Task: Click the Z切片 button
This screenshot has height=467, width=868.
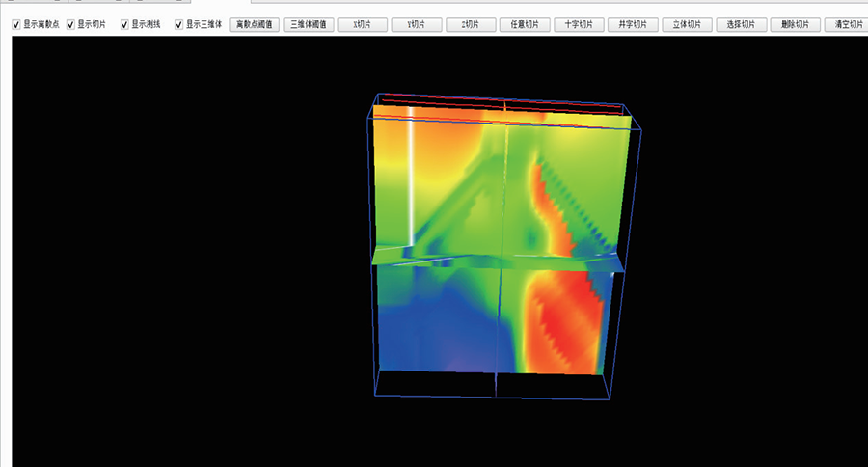Action: 471,24
